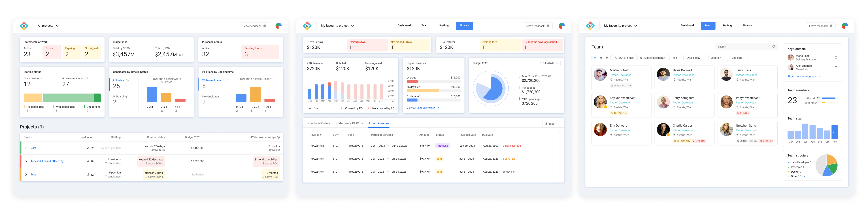Select In Review candidates status
This screenshot has width=868, height=215.
[119, 80]
